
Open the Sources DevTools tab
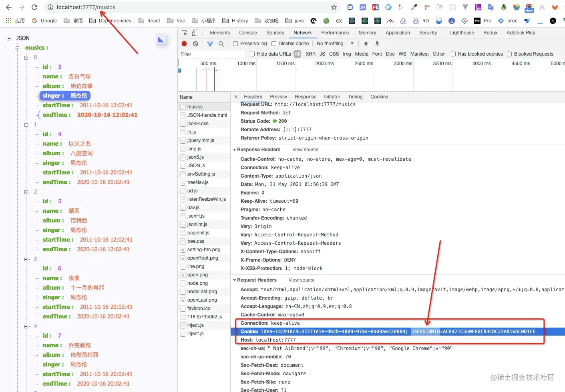(275, 33)
